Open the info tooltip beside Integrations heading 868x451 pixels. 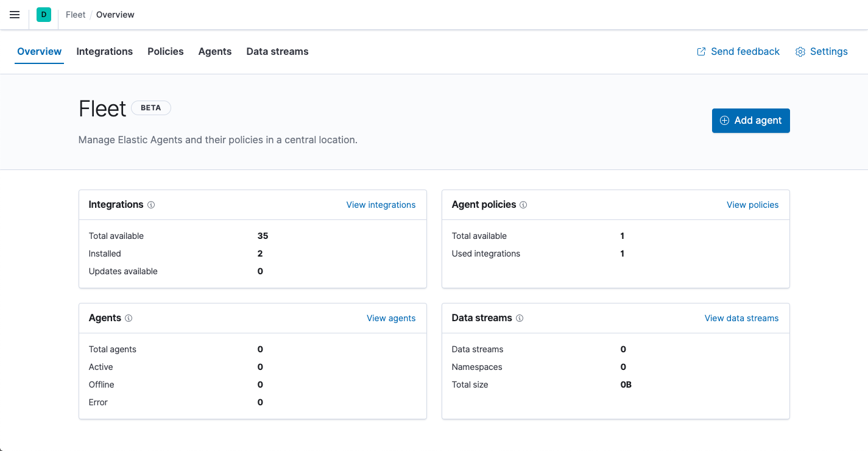151,204
